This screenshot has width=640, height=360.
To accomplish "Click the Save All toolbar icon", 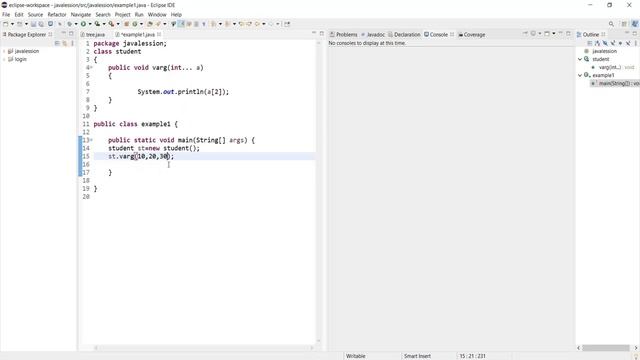I will [41, 24].
